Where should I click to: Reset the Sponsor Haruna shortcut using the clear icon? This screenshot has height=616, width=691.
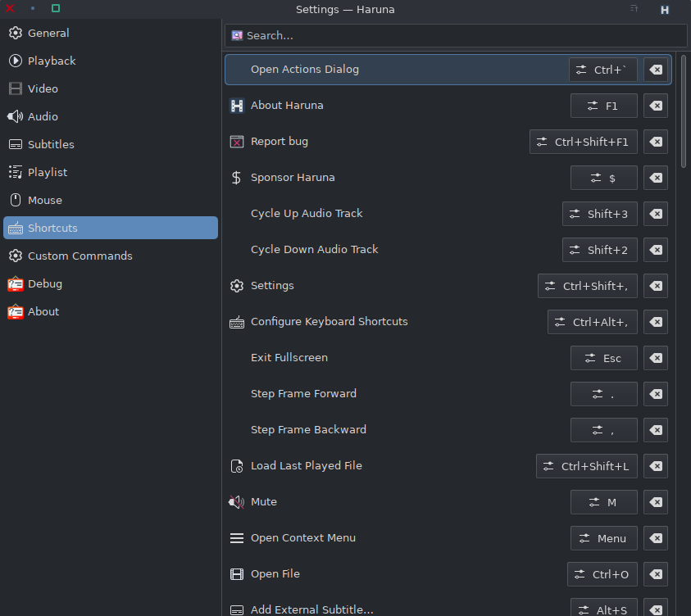[656, 178]
